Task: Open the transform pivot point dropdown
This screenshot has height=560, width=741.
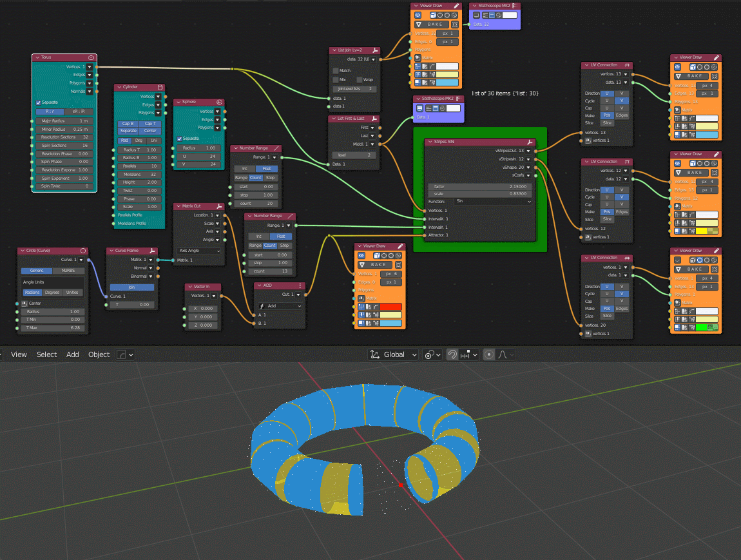Action: point(432,354)
